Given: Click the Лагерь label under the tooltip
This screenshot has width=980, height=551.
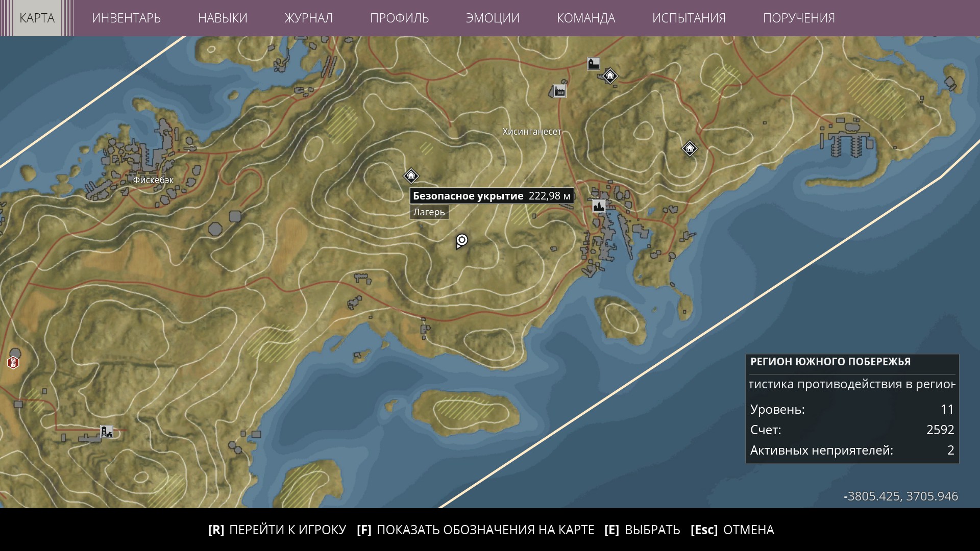Looking at the screenshot, I should (x=429, y=212).
